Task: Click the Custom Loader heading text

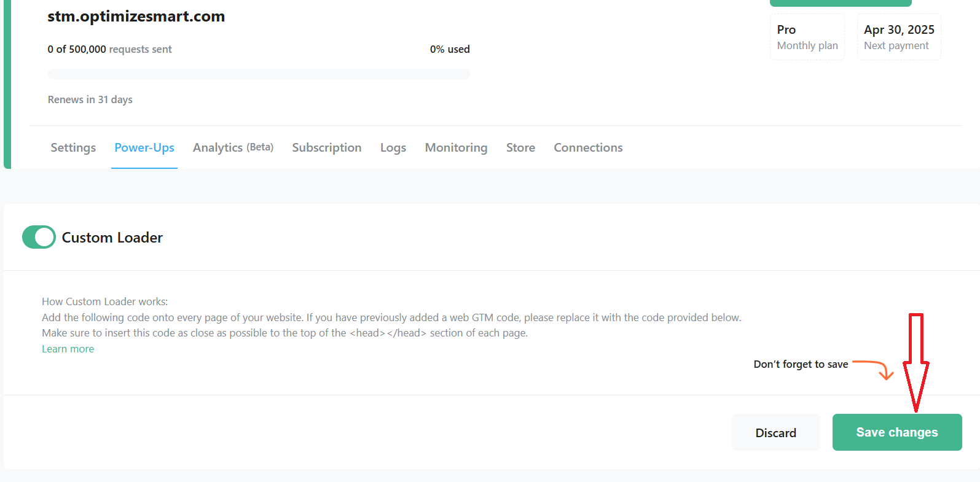Action: coord(112,238)
